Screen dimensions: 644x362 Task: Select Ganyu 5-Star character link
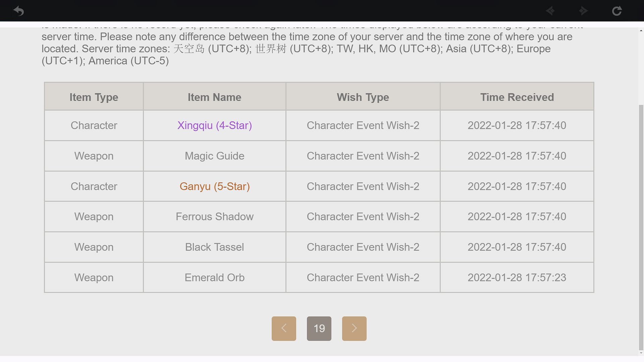tap(215, 186)
